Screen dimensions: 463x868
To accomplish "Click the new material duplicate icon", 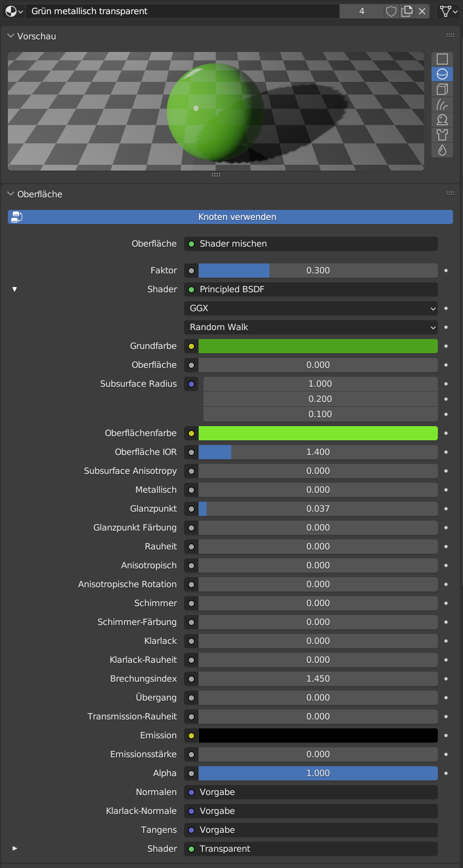I will click(407, 11).
